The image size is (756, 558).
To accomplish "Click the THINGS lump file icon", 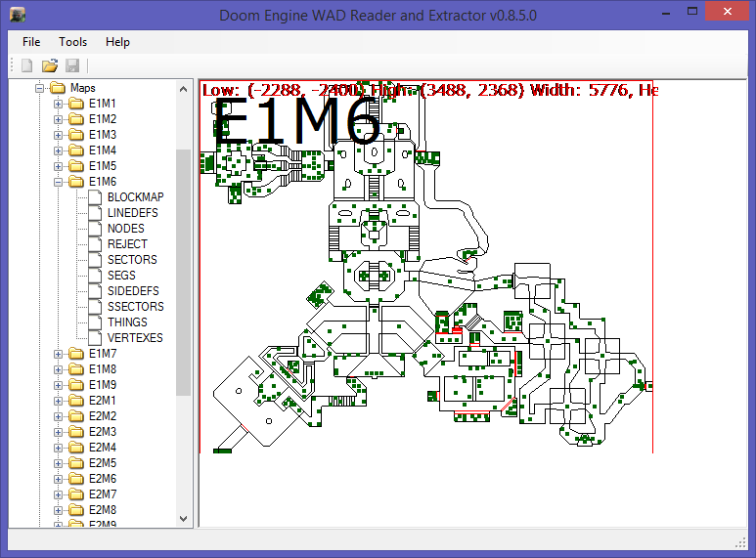I will coord(95,322).
